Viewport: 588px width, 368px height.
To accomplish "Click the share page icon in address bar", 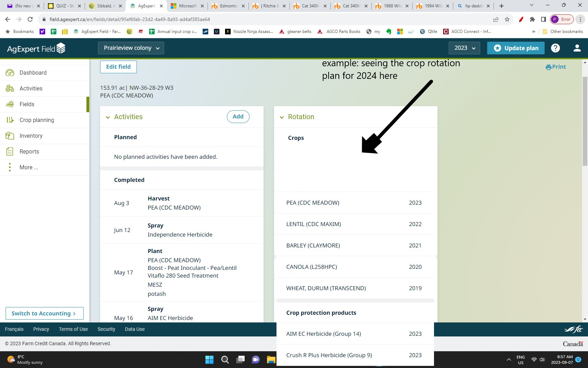I will (496, 19).
